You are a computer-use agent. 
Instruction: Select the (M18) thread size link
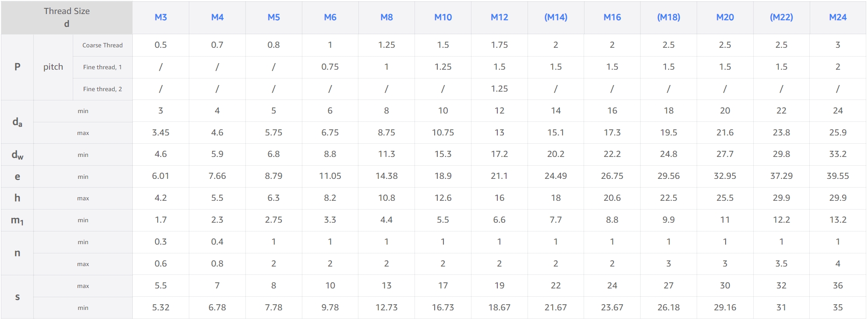pyautogui.click(x=669, y=17)
